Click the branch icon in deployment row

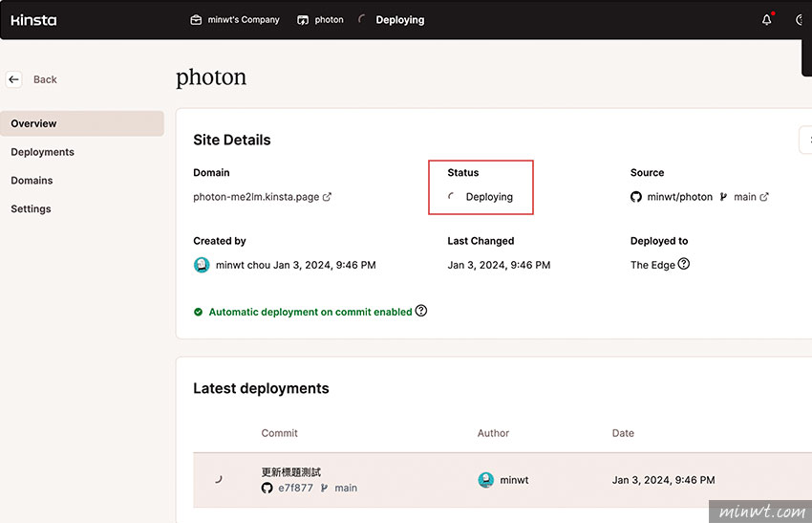(x=324, y=488)
